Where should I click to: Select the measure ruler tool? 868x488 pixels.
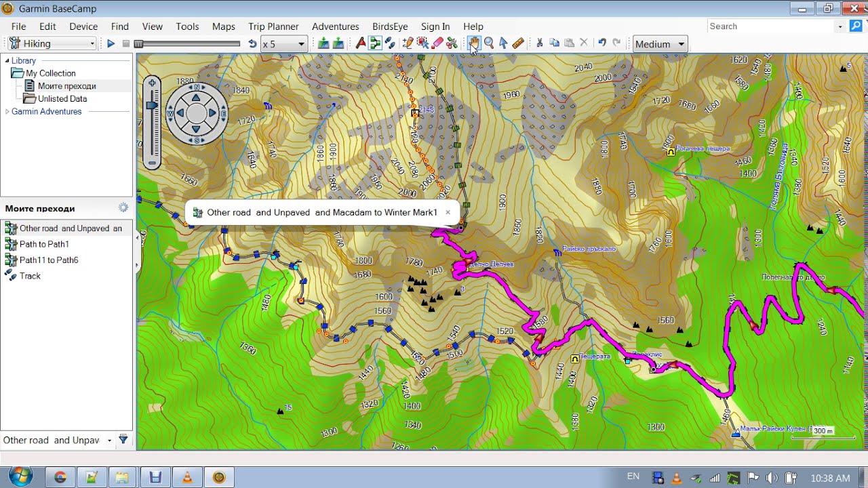pyautogui.click(x=518, y=44)
